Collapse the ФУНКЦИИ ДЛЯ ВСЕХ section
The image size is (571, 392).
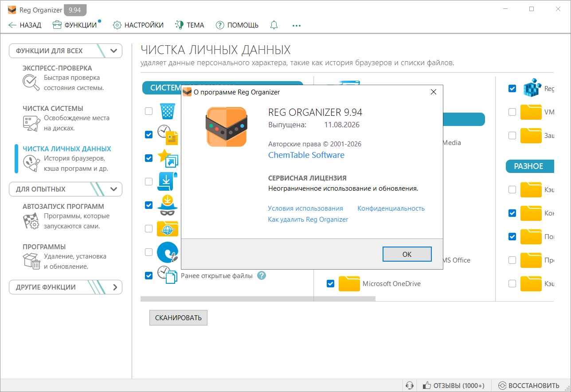(66, 51)
